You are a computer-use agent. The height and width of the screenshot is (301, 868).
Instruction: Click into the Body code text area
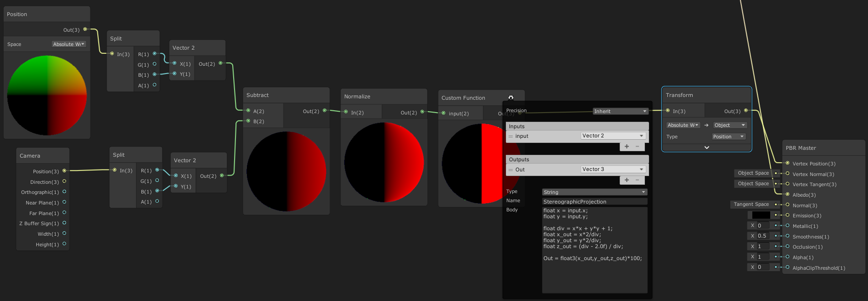click(x=594, y=250)
